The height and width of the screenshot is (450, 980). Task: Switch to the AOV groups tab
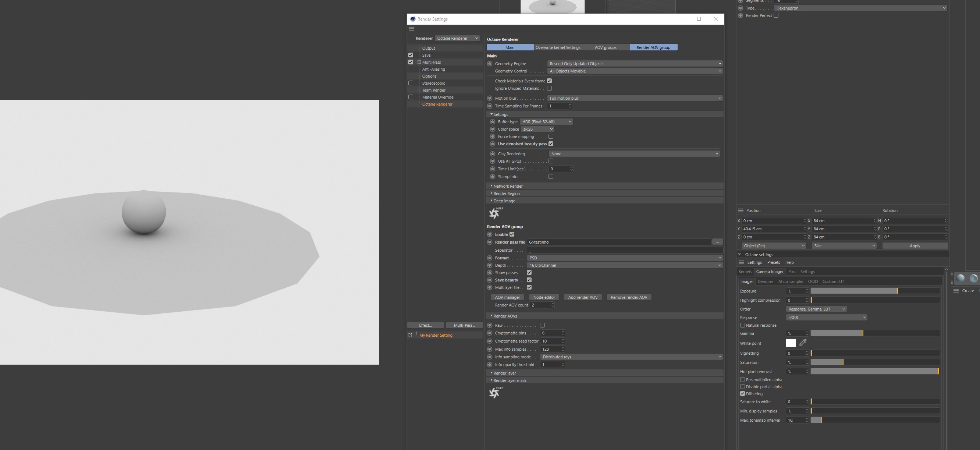tap(605, 47)
